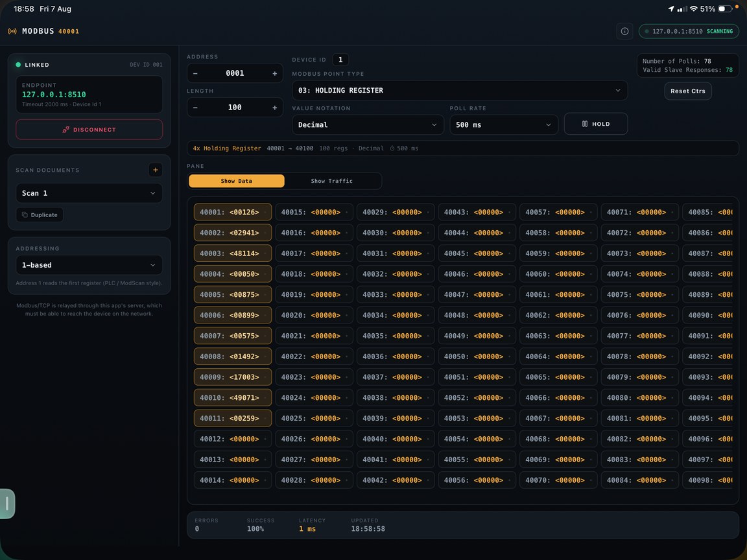Click the plus icon beside Scan Documents
This screenshot has height=560, width=747.
click(x=156, y=170)
